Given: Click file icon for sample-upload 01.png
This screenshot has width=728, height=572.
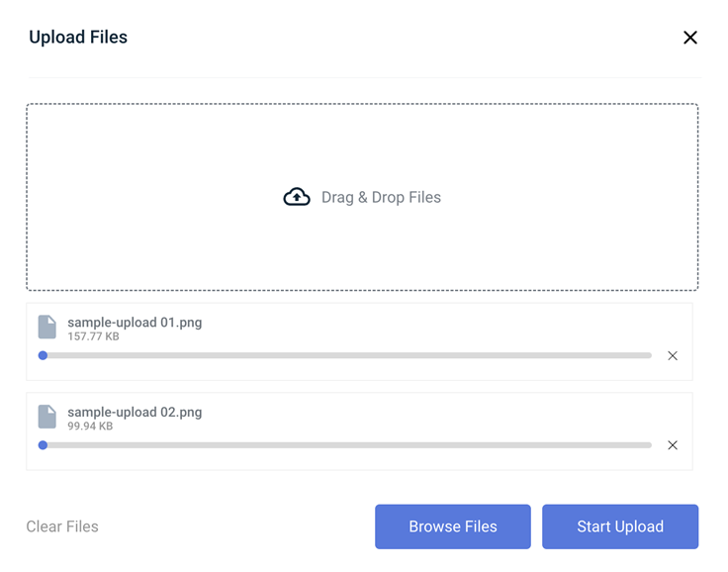Looking at the screenshot, I should pyautogui.click(x=47, y=328).
